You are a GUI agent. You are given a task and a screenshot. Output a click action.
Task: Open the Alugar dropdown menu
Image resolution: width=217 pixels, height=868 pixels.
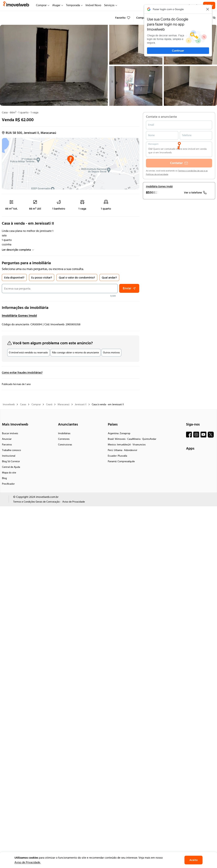click(58, 5)
